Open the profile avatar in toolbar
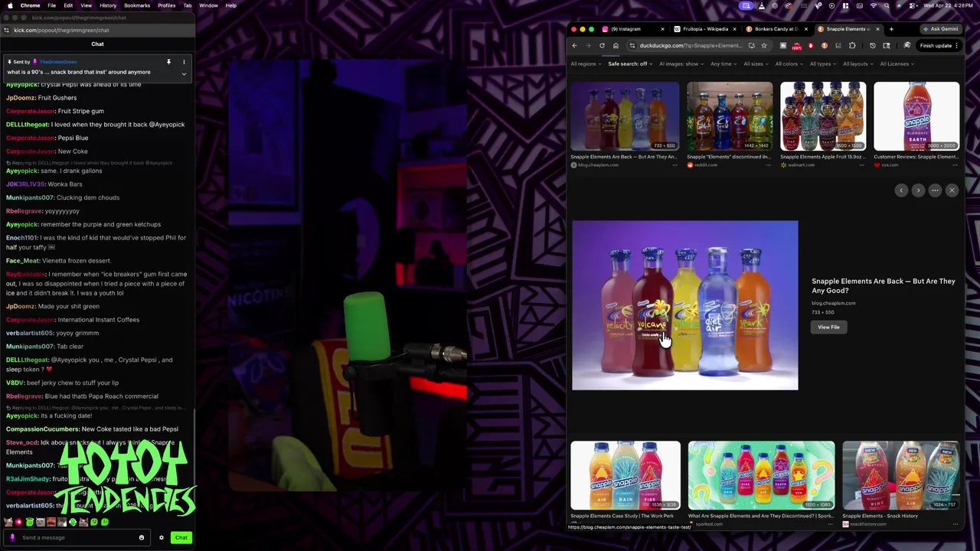 (907, 46)
